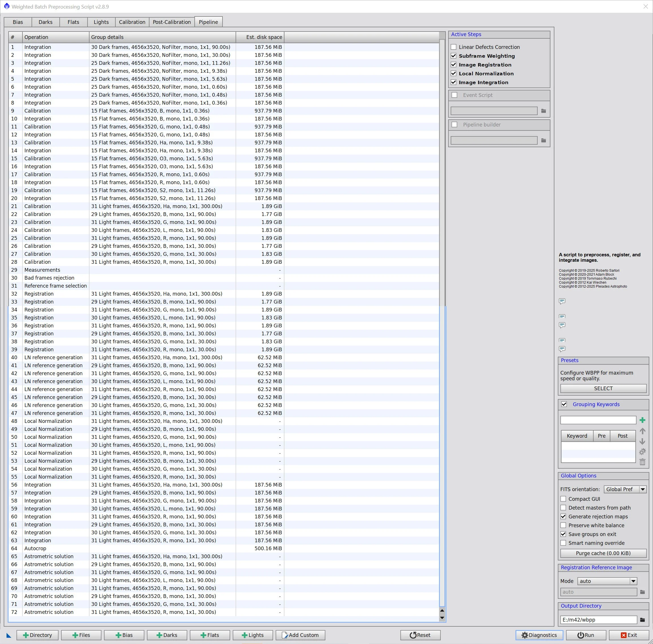Click the green plus to add grouping keyword

tap(642, 420)
